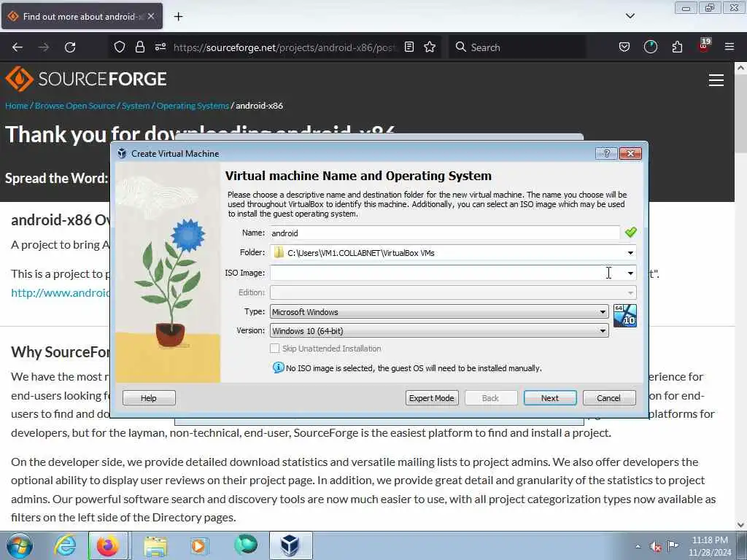Click the muted volume tray icon
Screen dimensions: 747x560
click(x=656, y=547)
